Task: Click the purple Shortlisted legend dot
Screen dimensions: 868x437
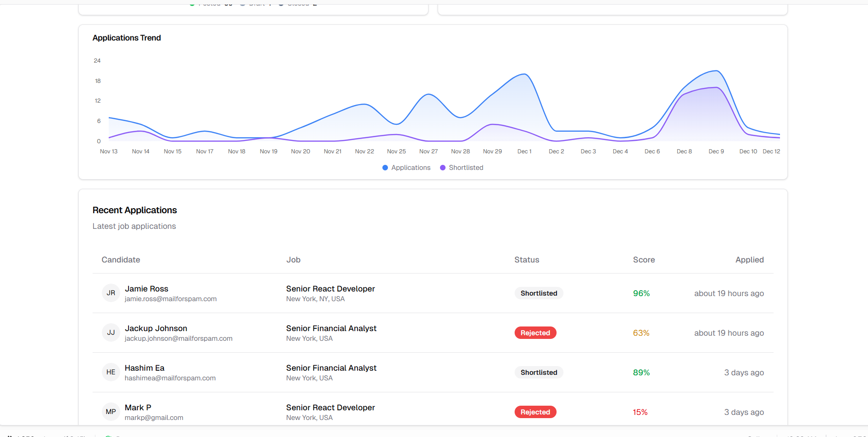Action: point(443,168)
